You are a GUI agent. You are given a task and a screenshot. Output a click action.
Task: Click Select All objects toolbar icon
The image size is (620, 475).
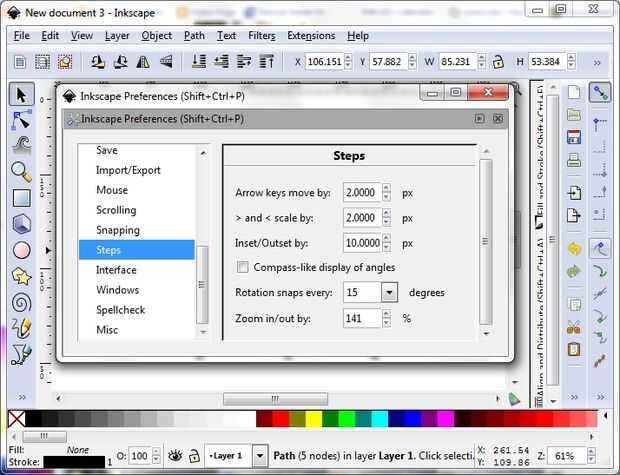20,62
